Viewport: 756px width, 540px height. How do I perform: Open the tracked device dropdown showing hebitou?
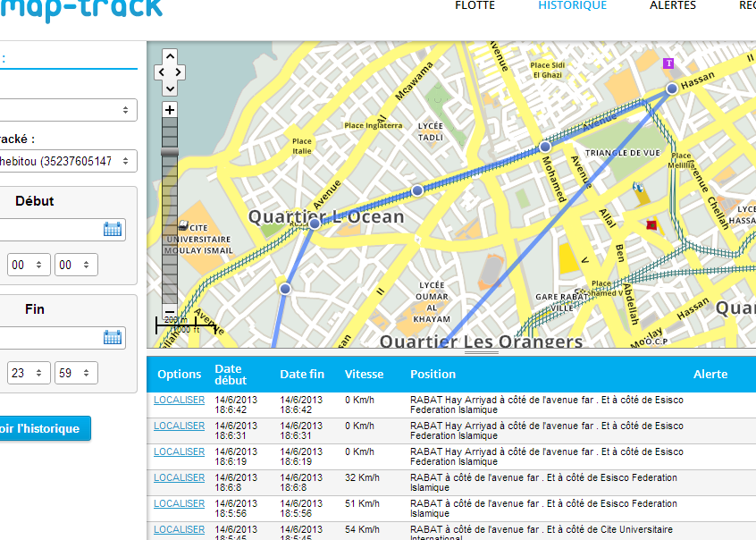point(67,161)
